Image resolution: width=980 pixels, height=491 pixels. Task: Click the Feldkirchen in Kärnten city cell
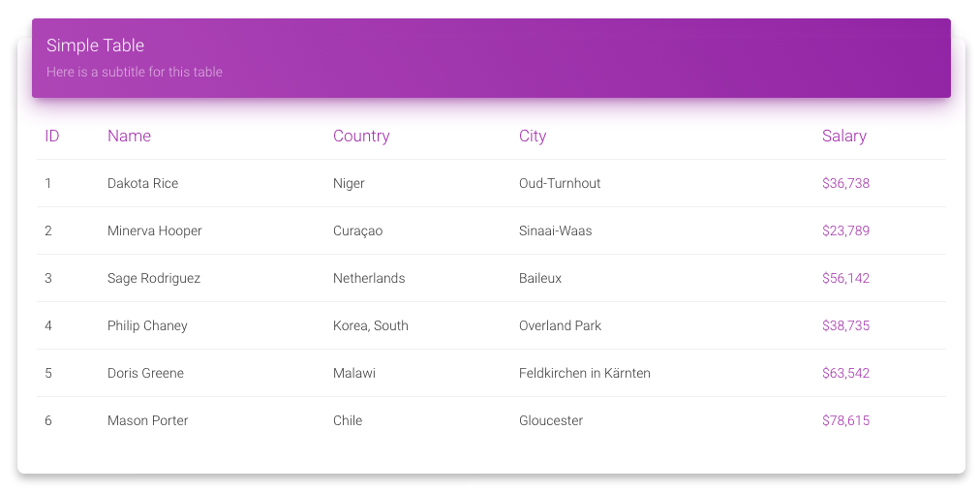pos(584,373)
